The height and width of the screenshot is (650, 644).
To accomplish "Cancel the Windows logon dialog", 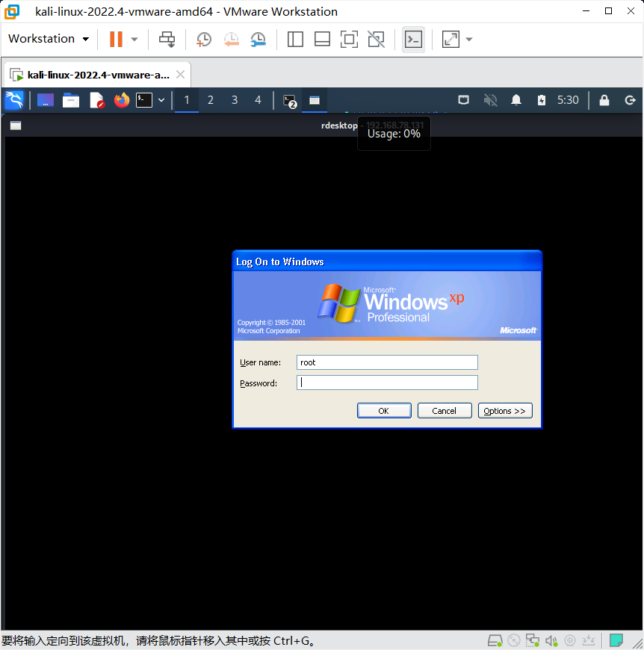I will [x=445, y=411].
